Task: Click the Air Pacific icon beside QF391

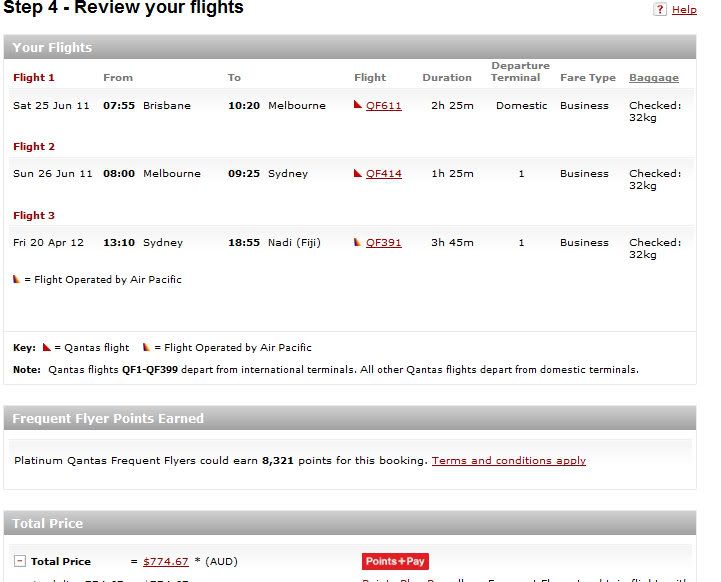Action: pos(357,242)
